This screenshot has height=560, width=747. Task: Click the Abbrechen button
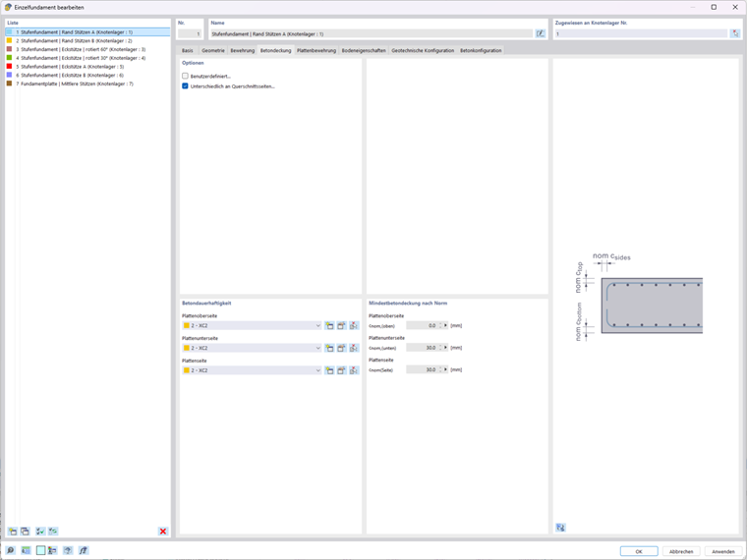tap(681, 551)
